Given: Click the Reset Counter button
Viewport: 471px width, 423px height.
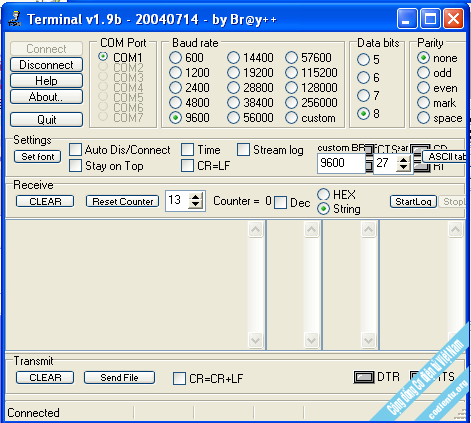Looking at the screenshot, I should click(122, 201).
